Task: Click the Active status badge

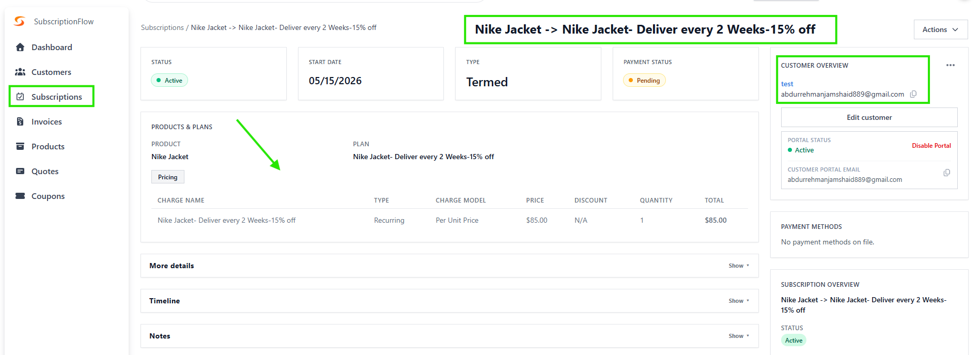Action: [x=169, y=80]
